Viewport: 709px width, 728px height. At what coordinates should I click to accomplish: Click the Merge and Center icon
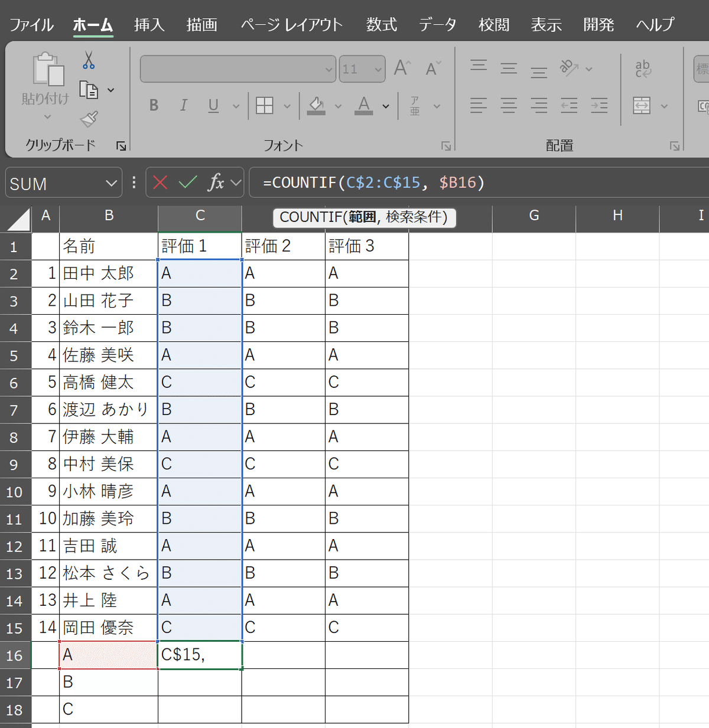click(642, 106)
